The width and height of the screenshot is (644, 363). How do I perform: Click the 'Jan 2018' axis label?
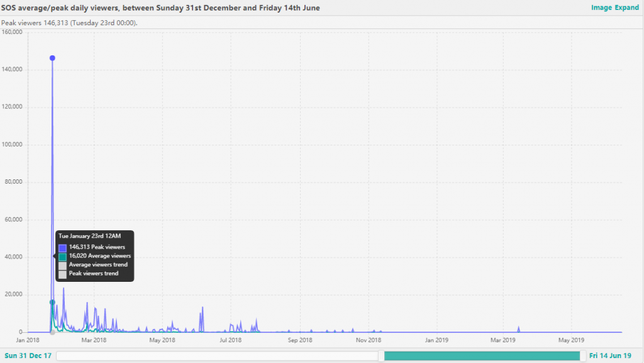pyautogui.click(x=28, y=340)
